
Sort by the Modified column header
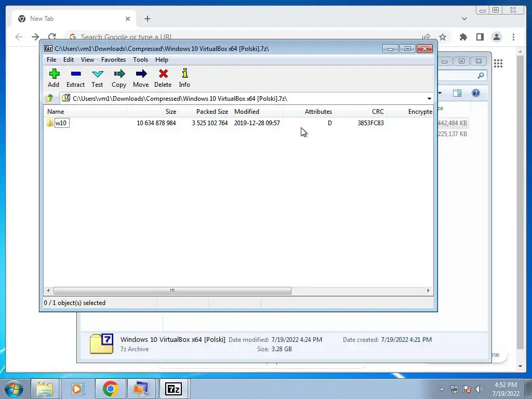(x=257, y=112)
